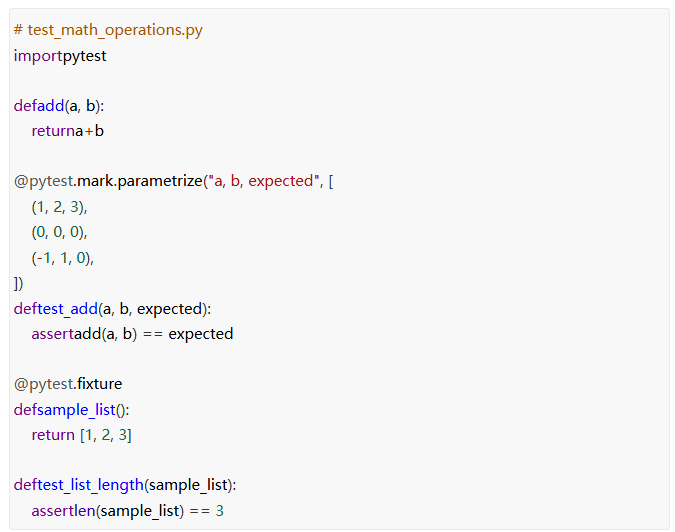Click the (0, 0, 0) tuple row
Image resolution: width=675 pixels, height=532 pixels.
(60, 232)
